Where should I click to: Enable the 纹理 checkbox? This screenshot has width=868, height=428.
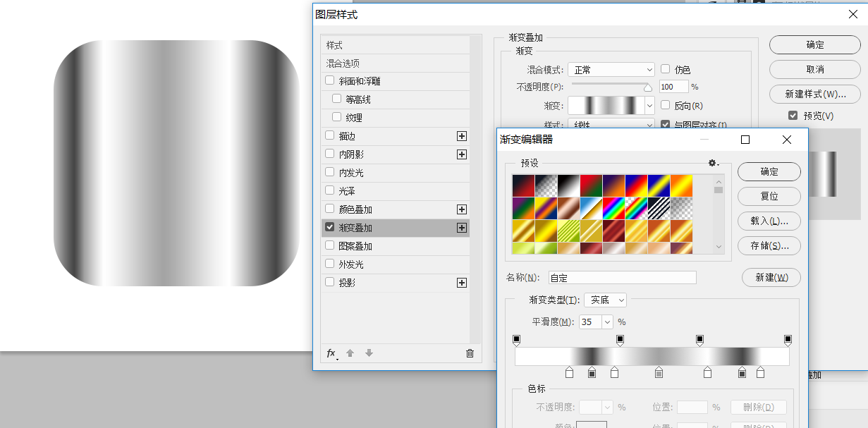336,118
